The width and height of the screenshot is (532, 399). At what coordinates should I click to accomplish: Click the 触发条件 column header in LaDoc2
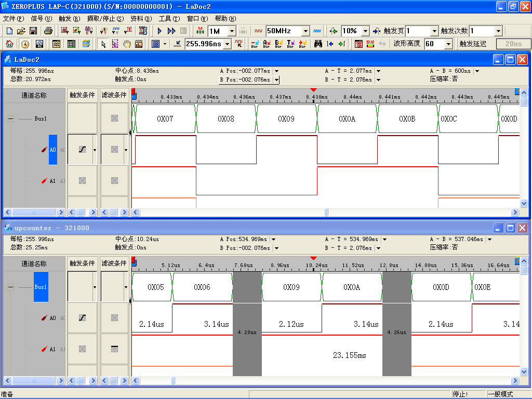[x=82, y=95]
